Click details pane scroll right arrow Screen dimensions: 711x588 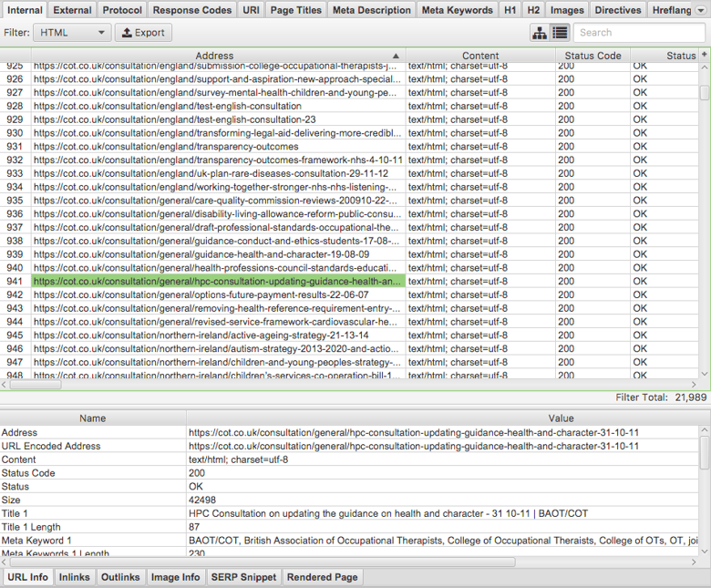click(694, 562)
